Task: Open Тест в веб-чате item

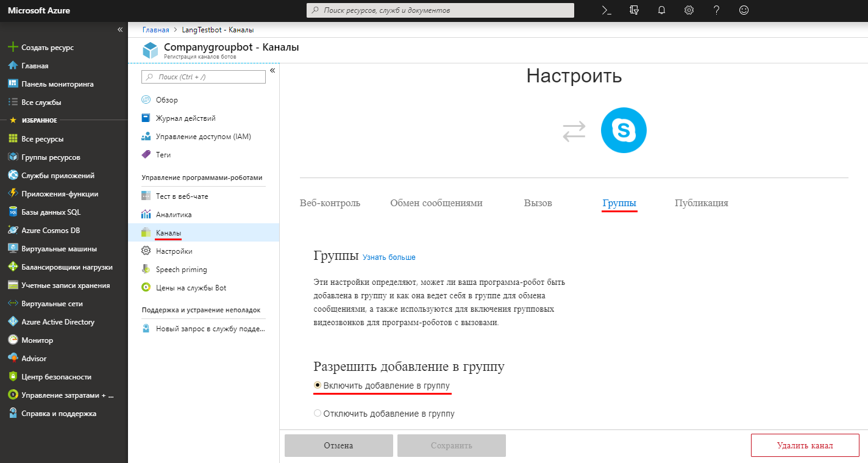Action: [204, 196]
